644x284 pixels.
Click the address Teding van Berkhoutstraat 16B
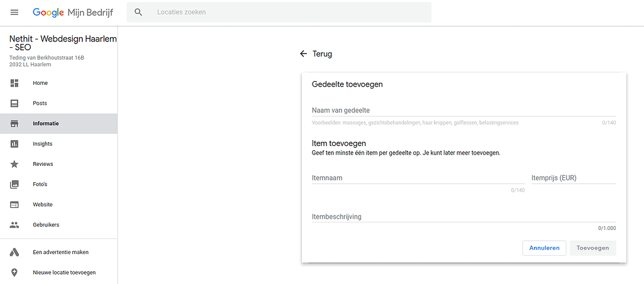pyautogui.click(x=47, y=58)
